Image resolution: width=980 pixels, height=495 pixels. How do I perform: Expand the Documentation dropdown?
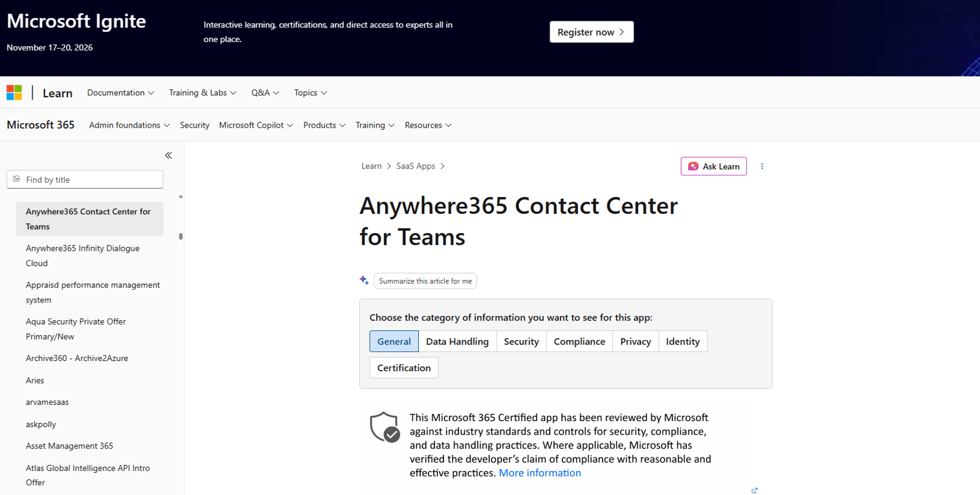[x=121, y=93]
